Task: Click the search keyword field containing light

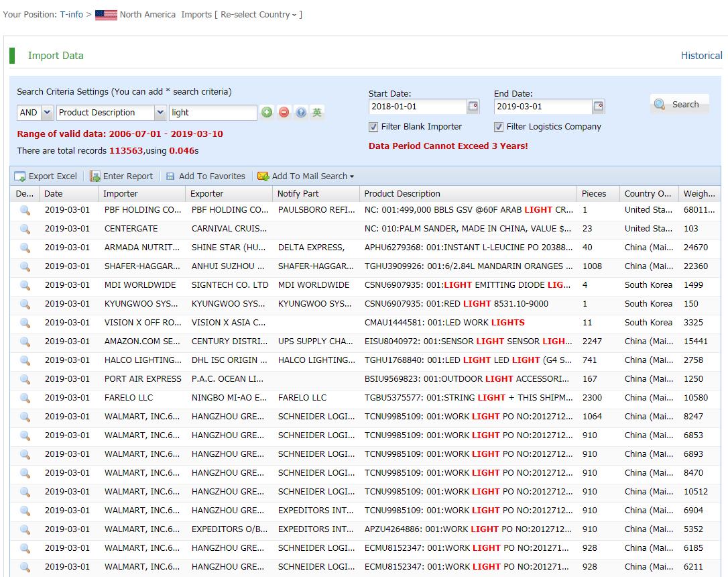Action: tap(213, 113)
